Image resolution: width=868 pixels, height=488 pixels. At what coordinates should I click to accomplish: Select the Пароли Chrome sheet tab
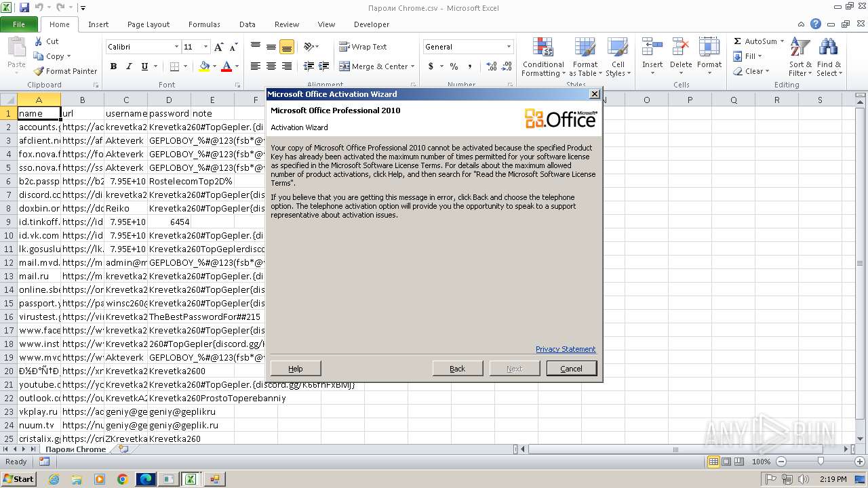76,449
